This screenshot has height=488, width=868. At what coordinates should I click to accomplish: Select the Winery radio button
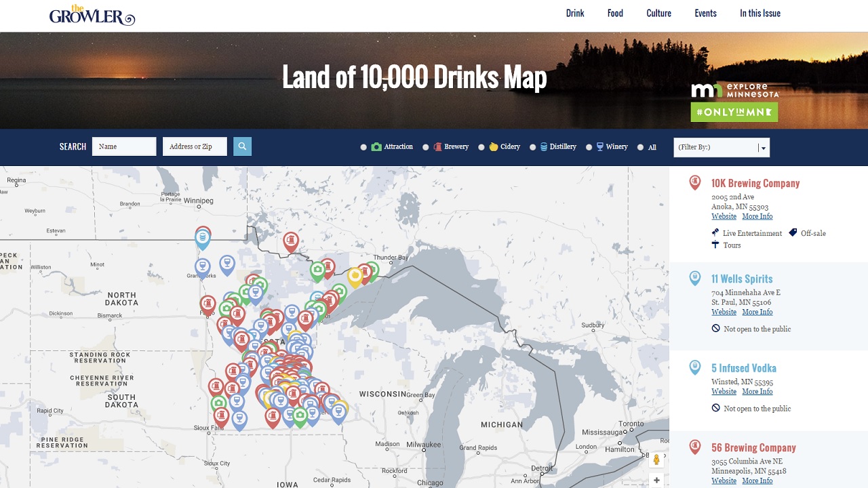pyautogui.click(x=589, y=146)
